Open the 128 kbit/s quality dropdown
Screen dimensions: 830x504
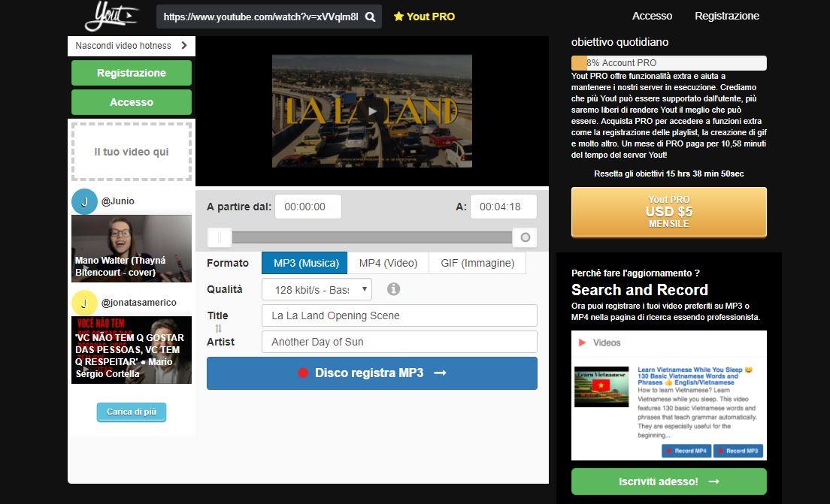[317, 289]
